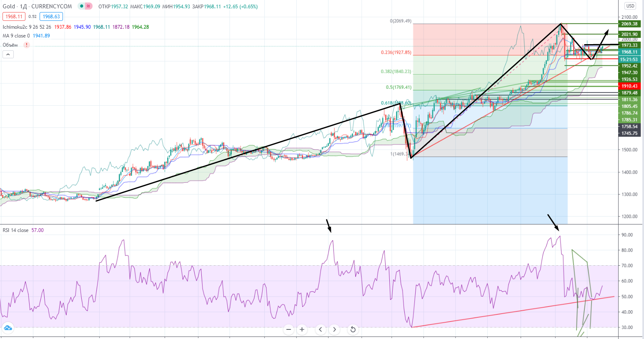644x339 pixels.
Task: Zoom in the chart with plus button
Action: tap(302, 329)
